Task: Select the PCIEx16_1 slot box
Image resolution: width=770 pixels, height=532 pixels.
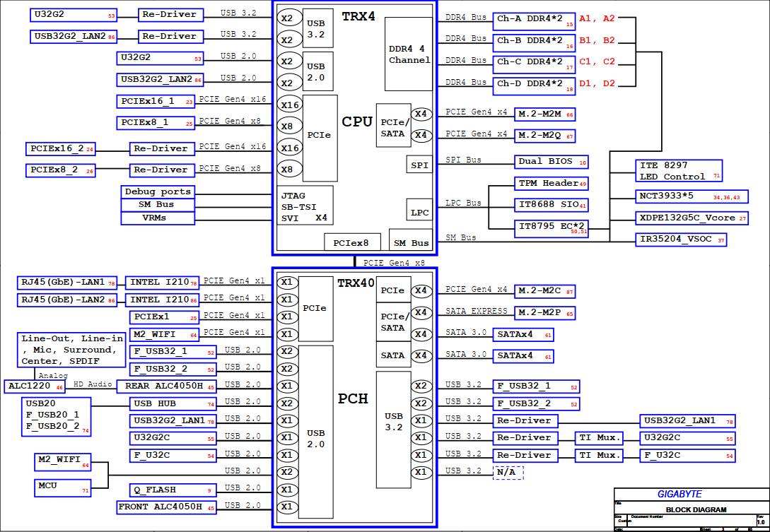Action: click(x=156, y=102)
